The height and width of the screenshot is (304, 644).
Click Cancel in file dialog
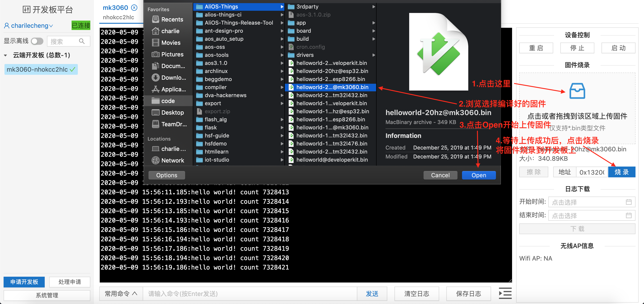pos(440,175)
